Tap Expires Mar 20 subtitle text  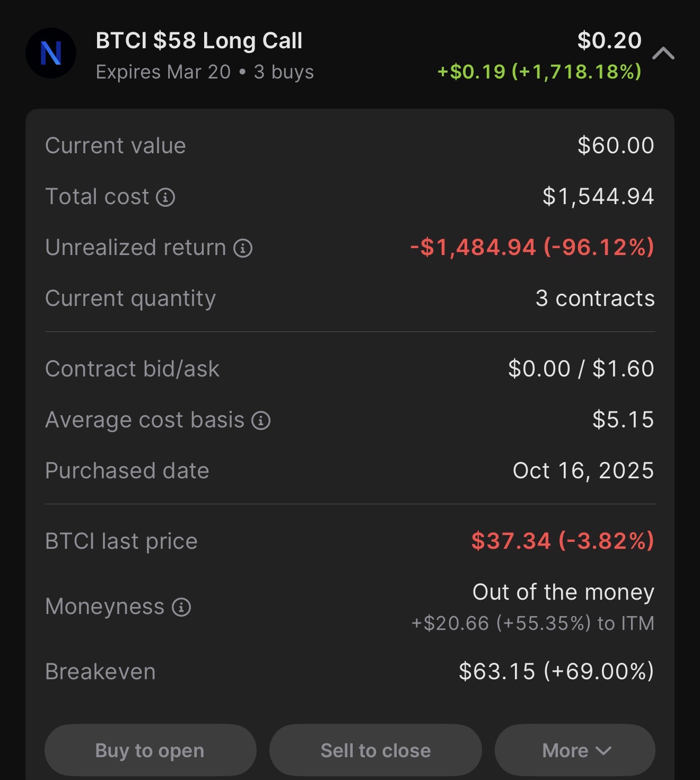tap(163, 72)
